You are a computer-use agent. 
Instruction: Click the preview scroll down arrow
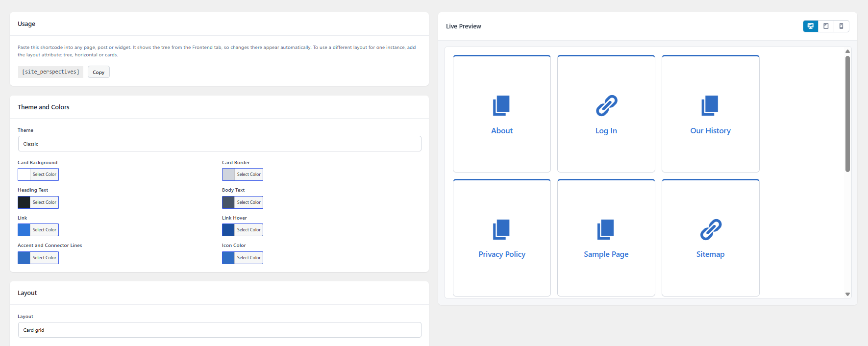847,294
